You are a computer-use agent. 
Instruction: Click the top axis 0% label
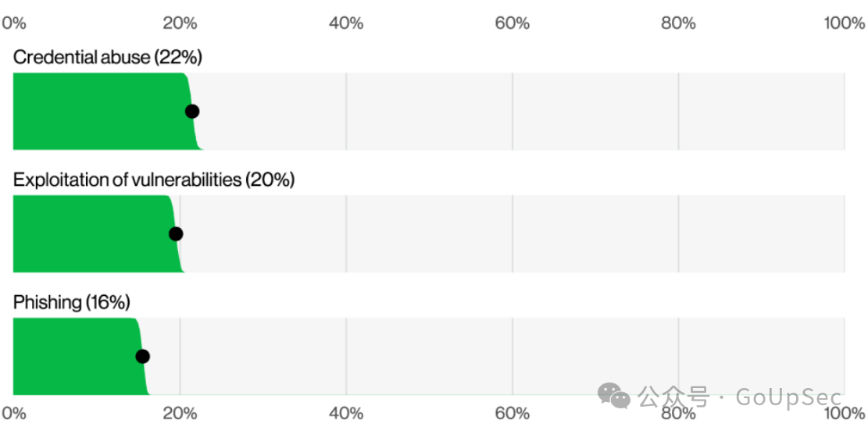coord(14,23)
